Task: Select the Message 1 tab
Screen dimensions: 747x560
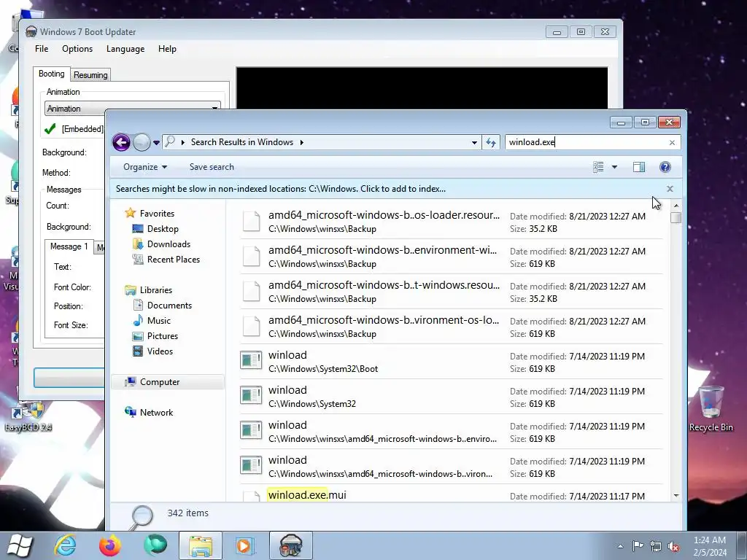Action: pyautogui.click(x=69, y=246)
